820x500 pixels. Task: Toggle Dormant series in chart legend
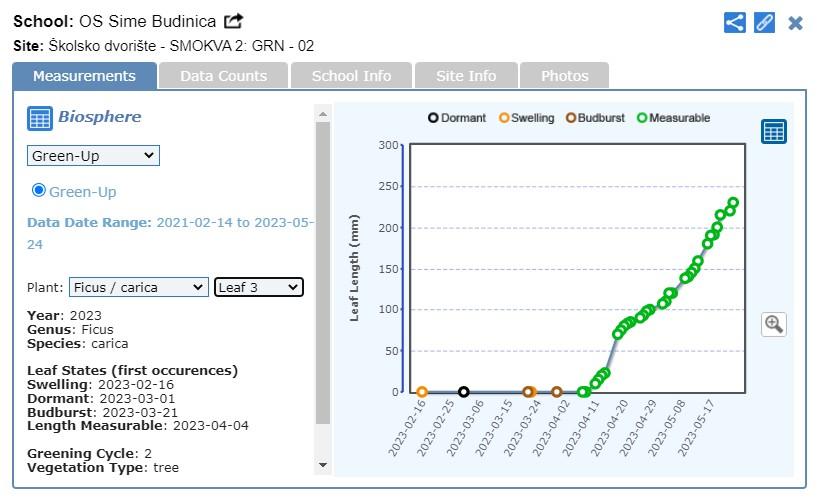pyautogui.click(x=457, y=118)
